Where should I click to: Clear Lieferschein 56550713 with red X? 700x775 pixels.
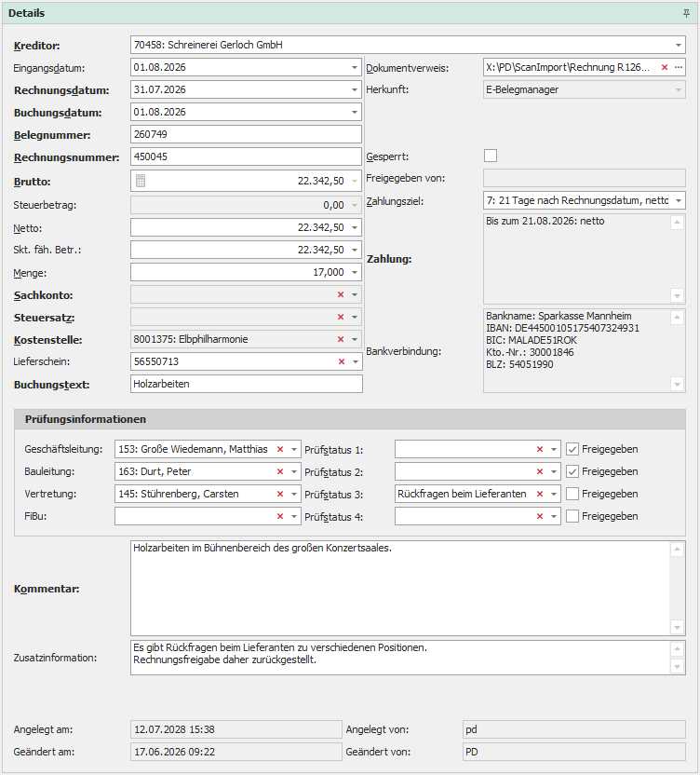tap(342, 361)
